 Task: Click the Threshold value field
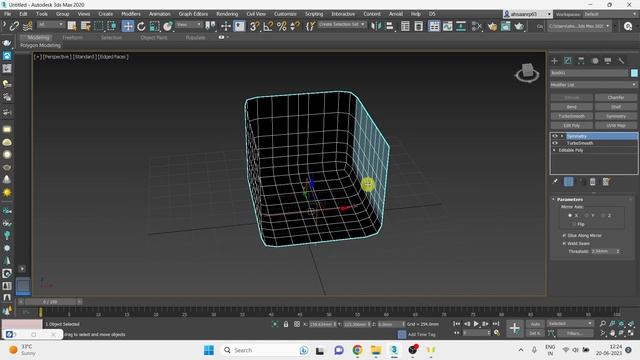click(x=603, y=251)
